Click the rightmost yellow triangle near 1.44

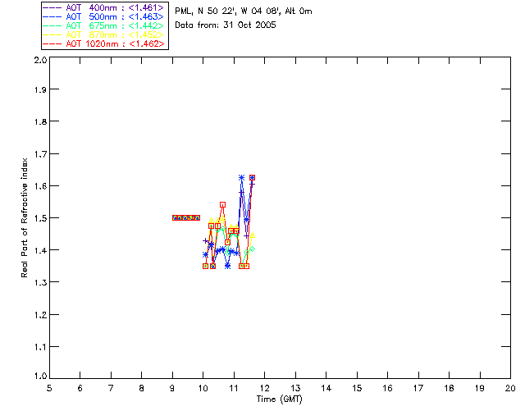[x=252, y=235]
